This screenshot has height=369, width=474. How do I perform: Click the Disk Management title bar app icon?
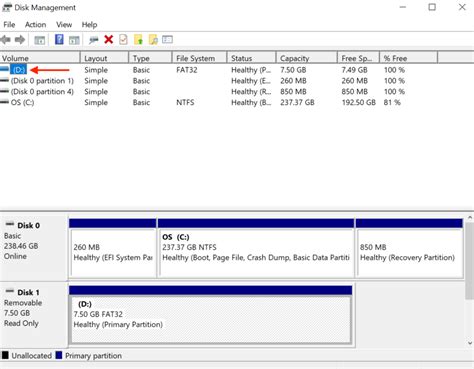pyautogui.click(x=7, y=8)
